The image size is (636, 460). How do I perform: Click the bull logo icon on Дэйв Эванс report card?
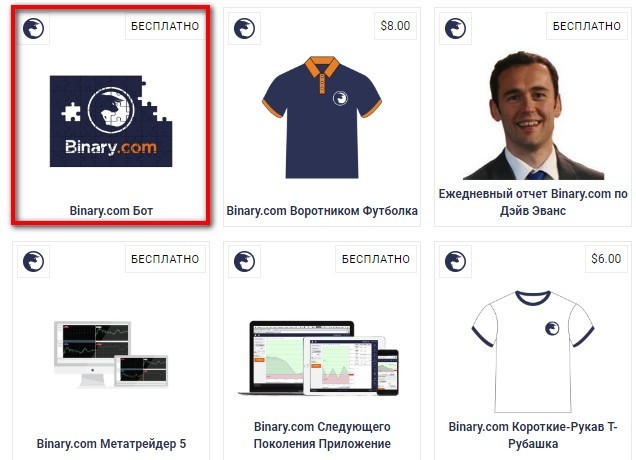click(x=456, y=28)
